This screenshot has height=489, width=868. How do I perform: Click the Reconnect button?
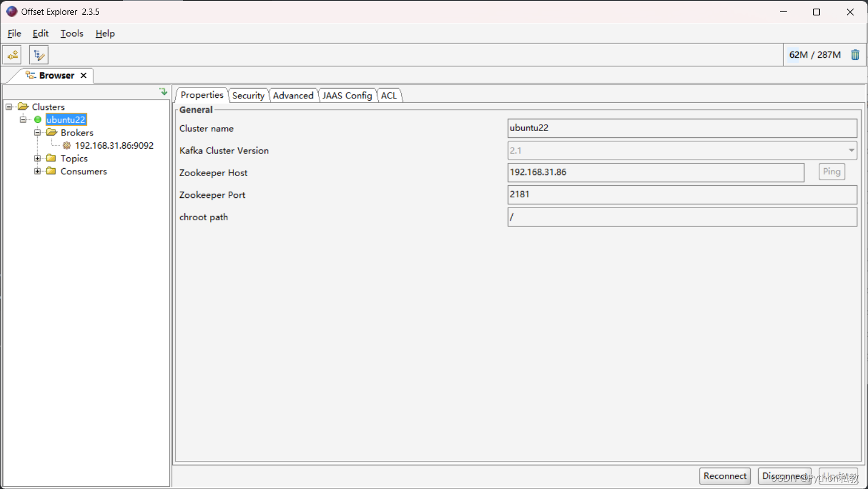tap(725, 476)
